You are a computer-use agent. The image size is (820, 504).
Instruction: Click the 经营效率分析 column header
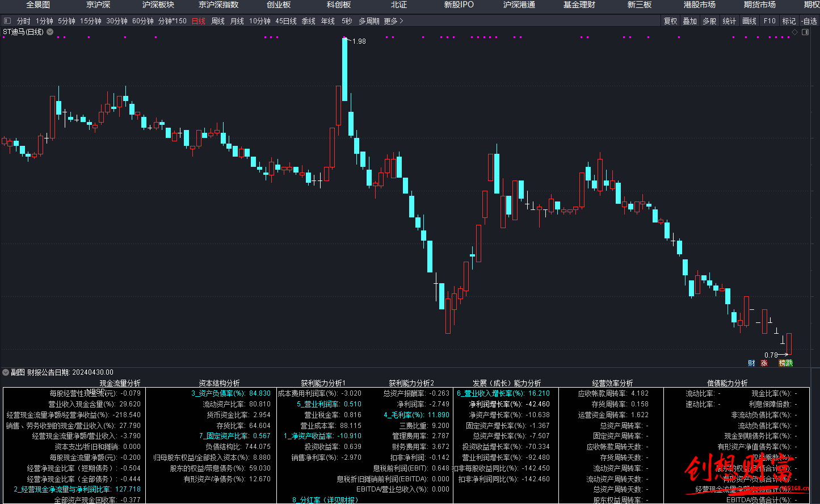[x=612, y=383]
